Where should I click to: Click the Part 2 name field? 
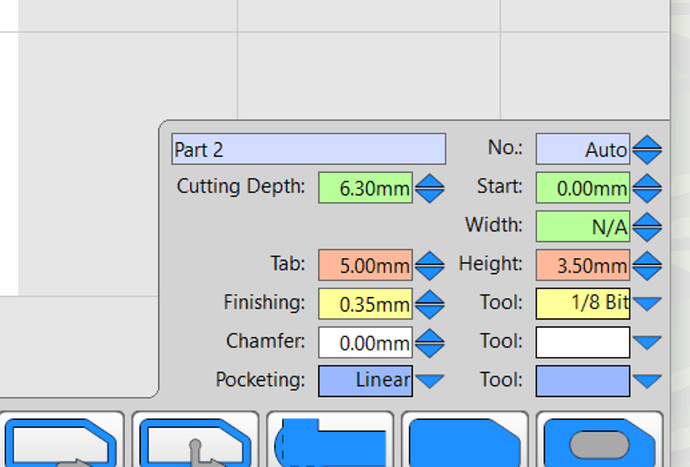click(x=308, y=149)
